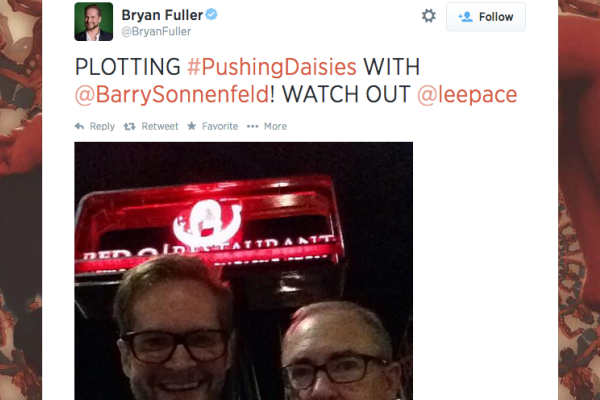The height and width of the screenshot is (400, 600).
Task: Click the reply arrow icon
Action: pyautogui.click(x=79, y=126)
